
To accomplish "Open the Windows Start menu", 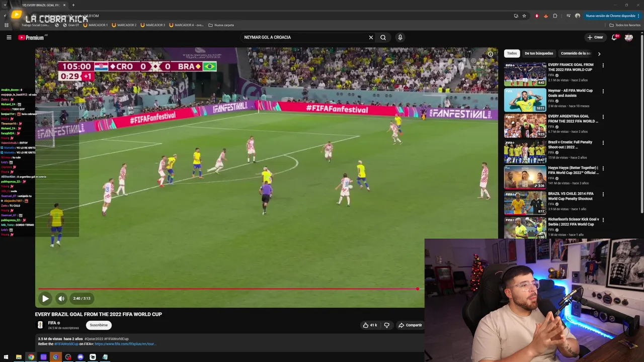I will click(x=6, y=357).
